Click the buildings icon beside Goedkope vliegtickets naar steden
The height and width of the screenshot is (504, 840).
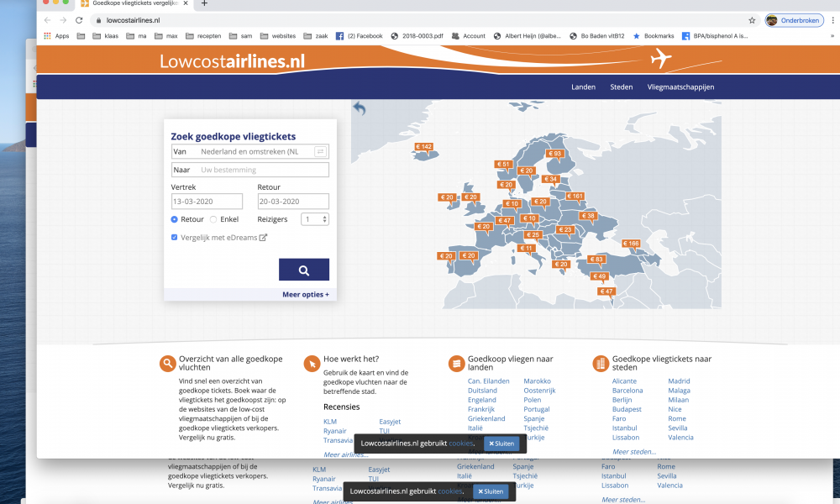601,363
